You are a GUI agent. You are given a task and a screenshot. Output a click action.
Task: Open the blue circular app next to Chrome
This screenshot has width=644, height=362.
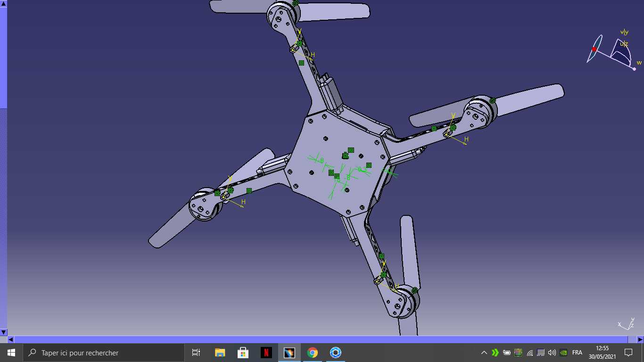(336, 353)
